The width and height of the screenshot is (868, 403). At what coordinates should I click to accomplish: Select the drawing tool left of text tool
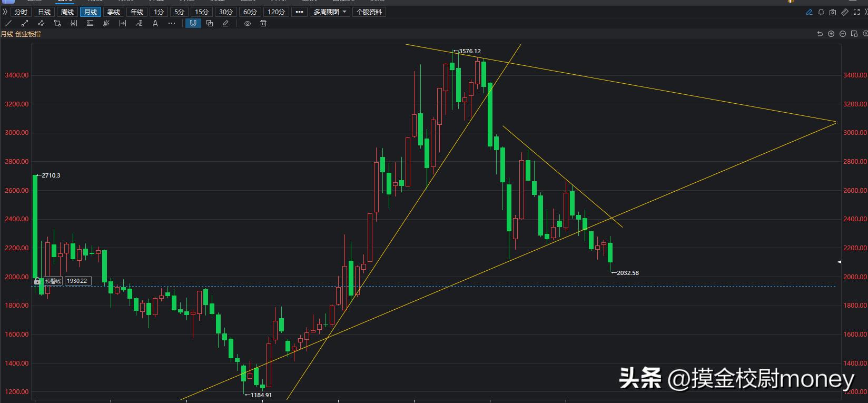(x=139, y=23)
